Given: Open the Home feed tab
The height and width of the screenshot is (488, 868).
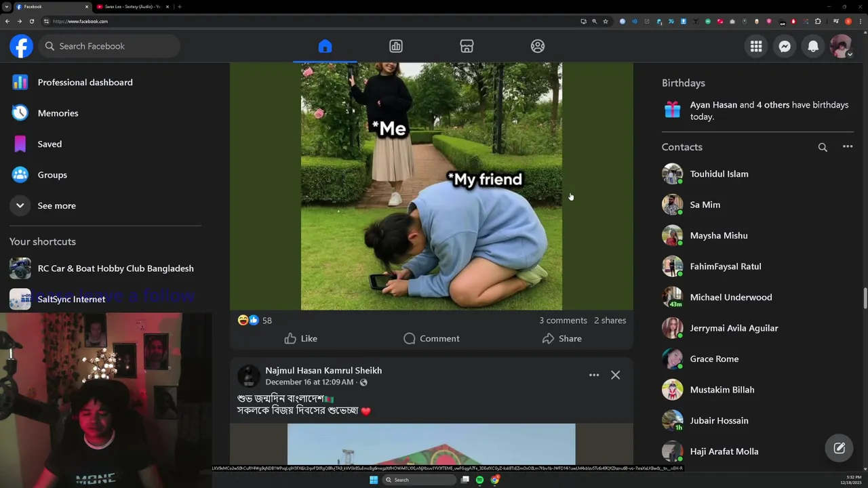Looking at the screenshot, I should click(325, 46).
